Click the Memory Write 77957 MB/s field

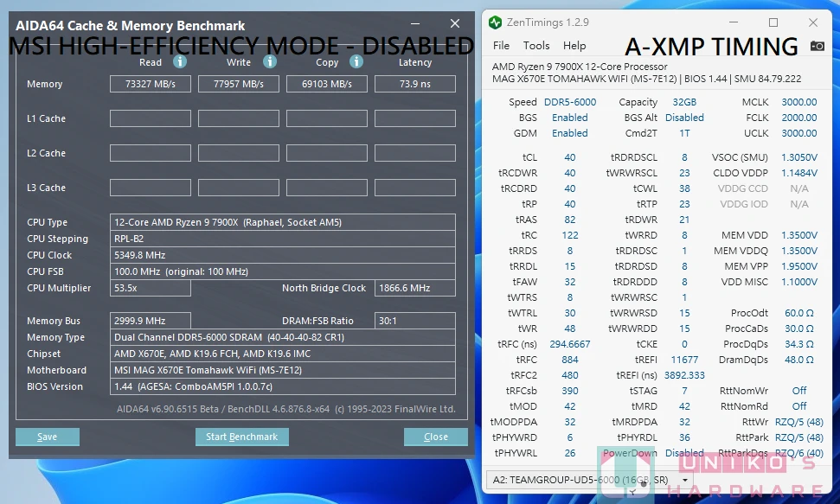[x=239, y=84]
